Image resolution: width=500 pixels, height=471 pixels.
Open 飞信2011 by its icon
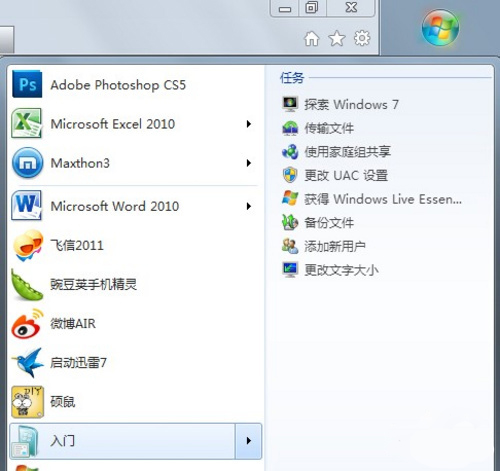pyautogui.click(x=28, y=245)
